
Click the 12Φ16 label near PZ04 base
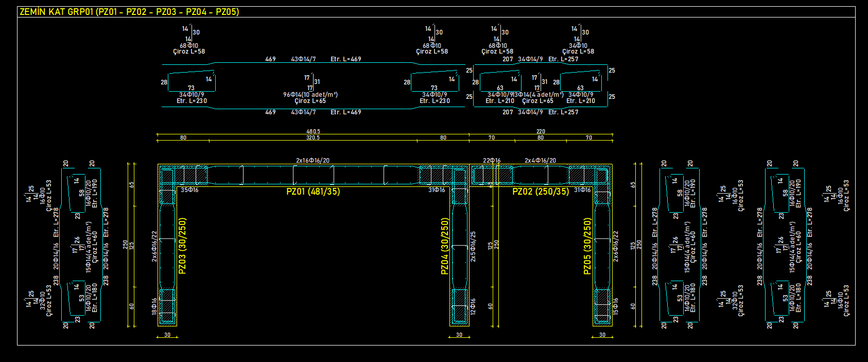[473, 306]
